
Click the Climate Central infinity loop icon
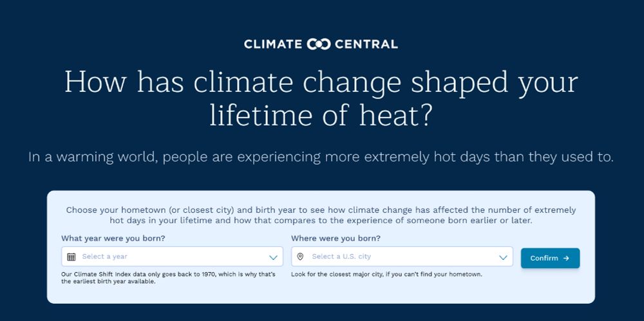(319, 44)
